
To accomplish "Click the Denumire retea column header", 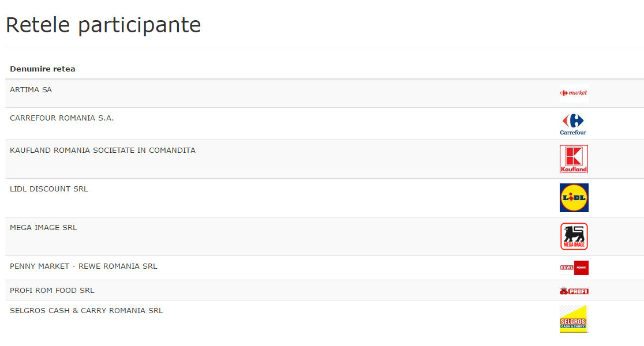I will (42, 69).
